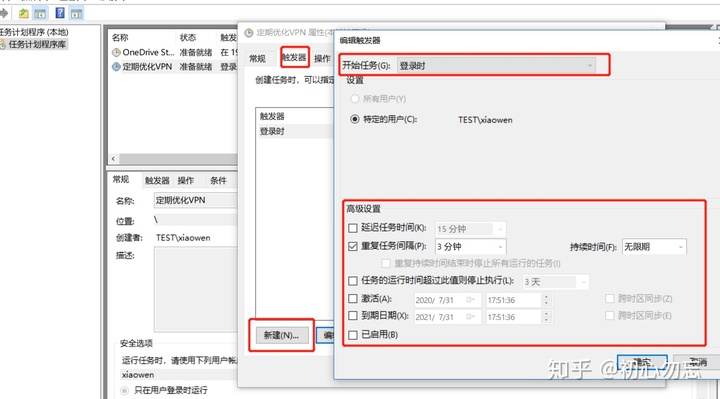Viewport: 720px width, 399px height.
Task: Sort the task list by 状态 column header
Action: coord(196,38)
